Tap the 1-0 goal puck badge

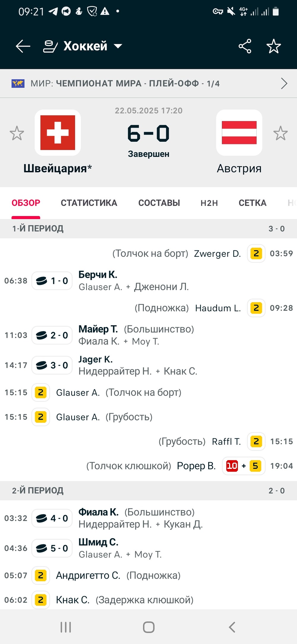[52, 281]
